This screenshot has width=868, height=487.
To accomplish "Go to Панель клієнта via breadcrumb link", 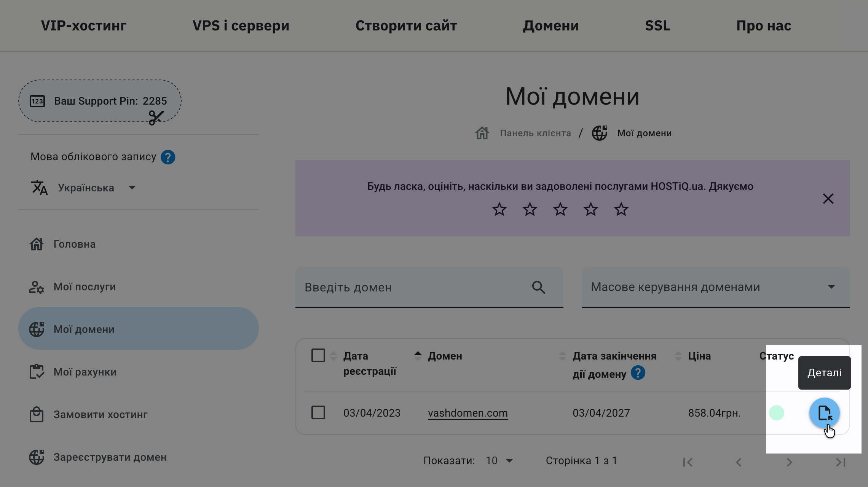I will [x=535, y=133].
